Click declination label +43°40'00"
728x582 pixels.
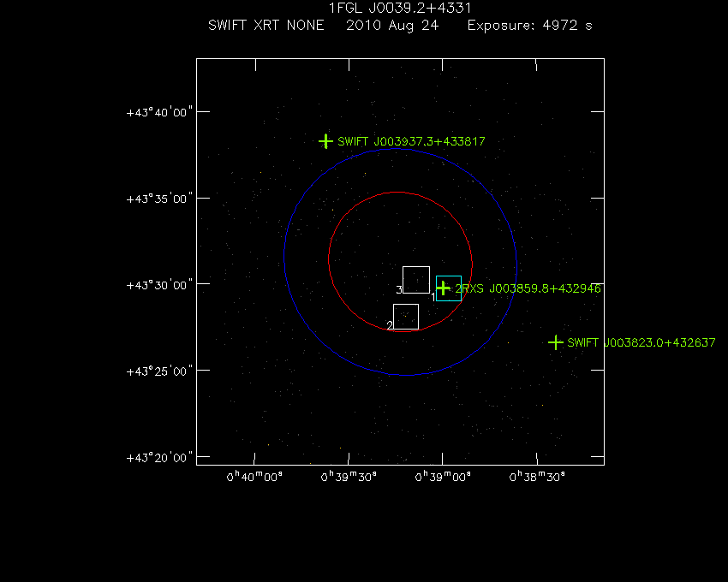point(159,112)
